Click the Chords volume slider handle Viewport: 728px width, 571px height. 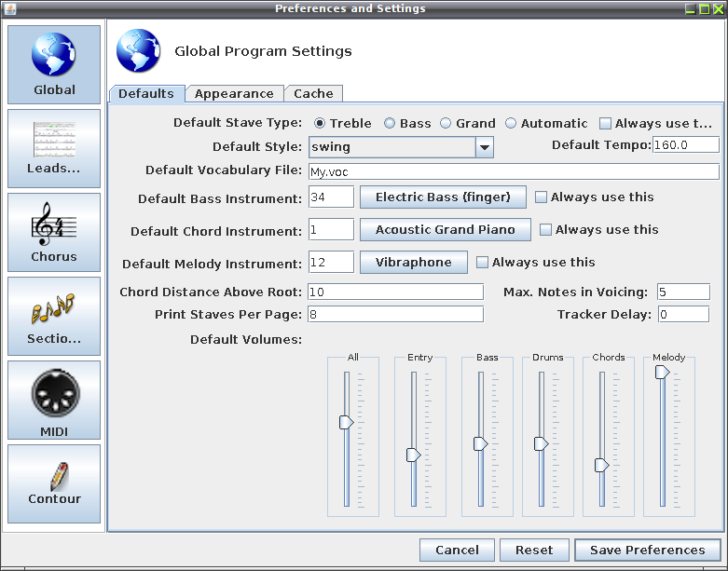point(602,465)
